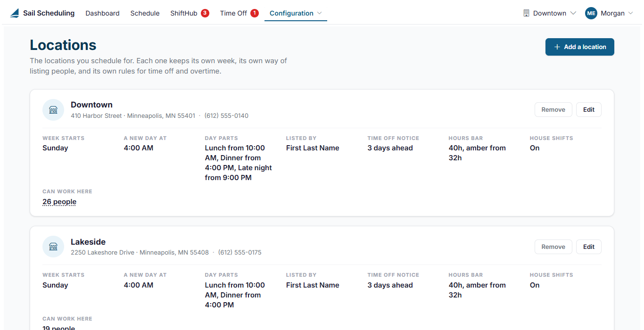Click the Sail Scheduling brand name
Image resolution: width=644 pixels, height=330 pixels.
pos(49,13)
